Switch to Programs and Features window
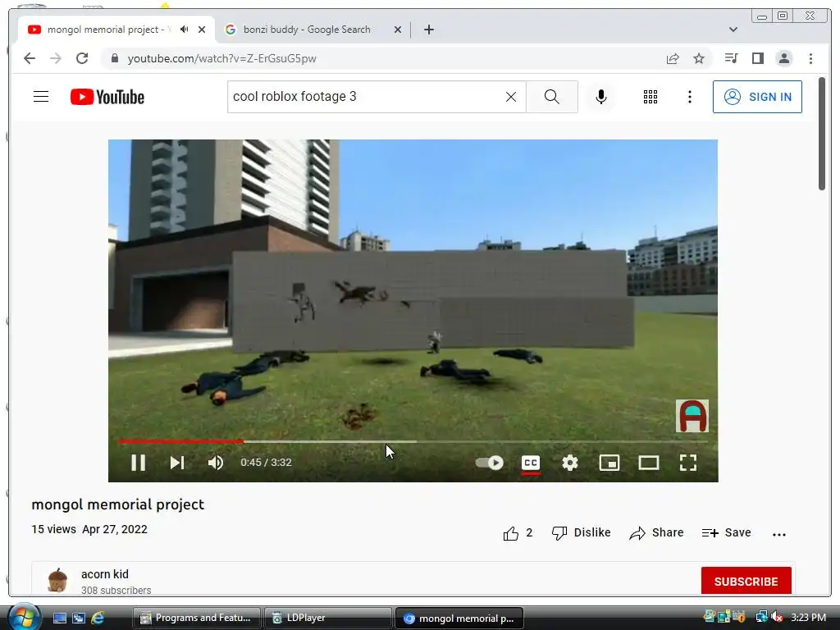 coord(197,619)
